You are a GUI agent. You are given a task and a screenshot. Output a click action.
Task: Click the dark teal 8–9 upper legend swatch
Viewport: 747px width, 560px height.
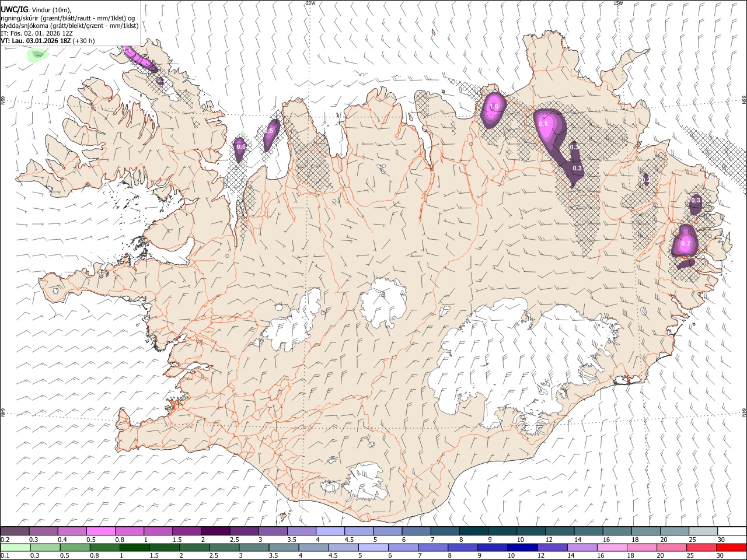point(474,531)
